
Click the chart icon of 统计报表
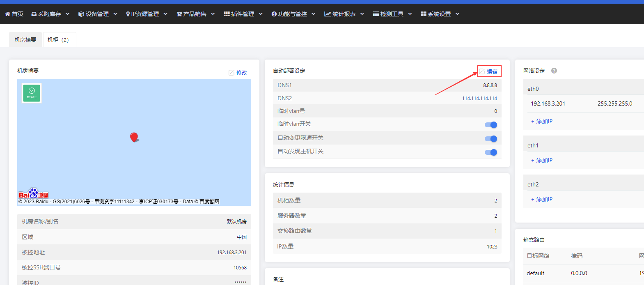(328, 14)
